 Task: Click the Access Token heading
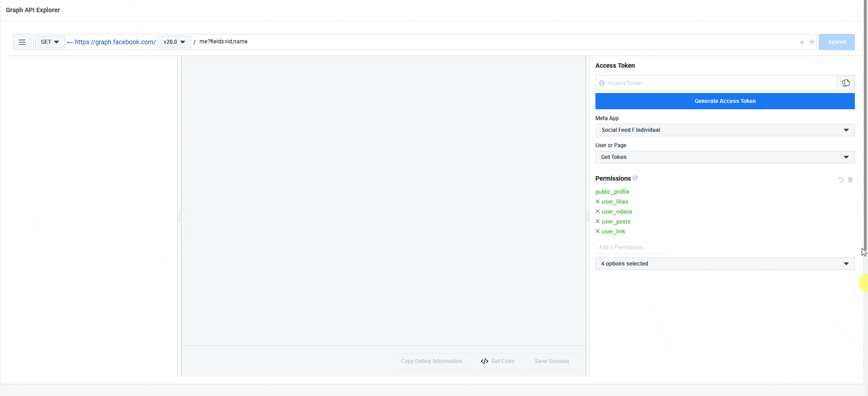615,65
